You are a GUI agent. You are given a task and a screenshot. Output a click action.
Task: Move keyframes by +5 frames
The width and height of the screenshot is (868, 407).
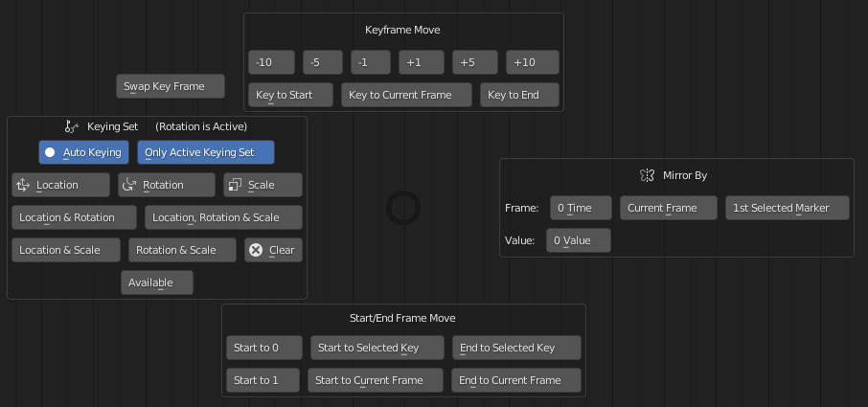pos(475,62)
